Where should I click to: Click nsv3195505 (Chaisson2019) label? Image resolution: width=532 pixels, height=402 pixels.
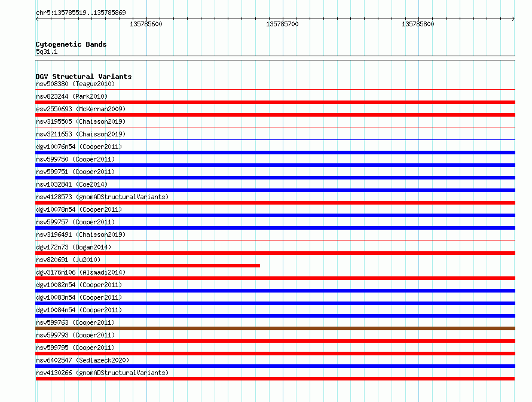click(81, 121)
